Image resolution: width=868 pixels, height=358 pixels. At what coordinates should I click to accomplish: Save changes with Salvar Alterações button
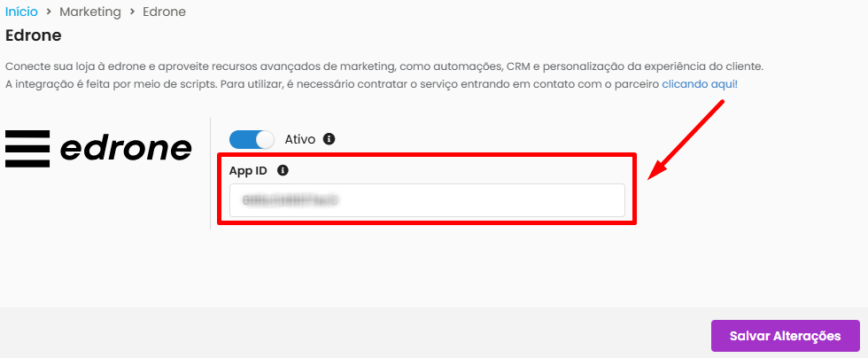coord(786,336)
